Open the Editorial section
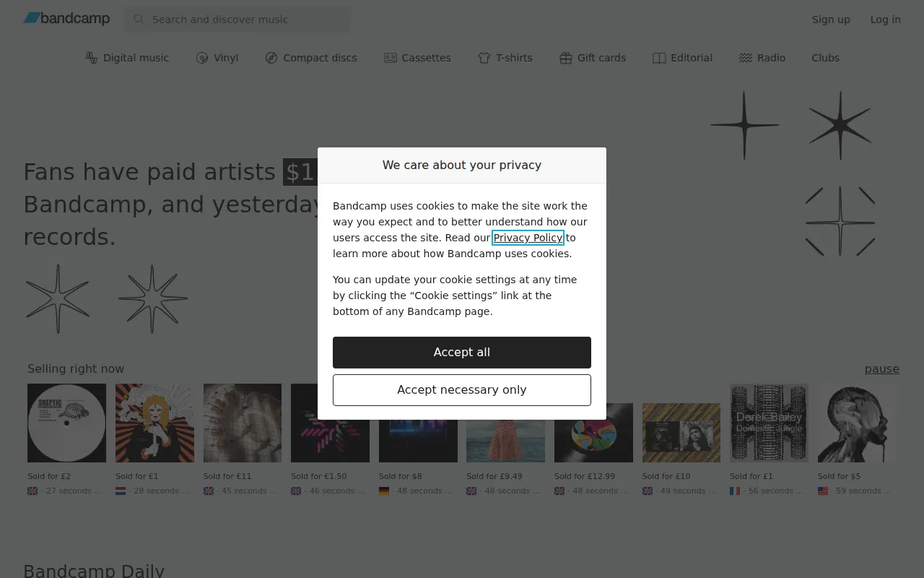This screenshot has width=924, height=578. pos(682,58)
